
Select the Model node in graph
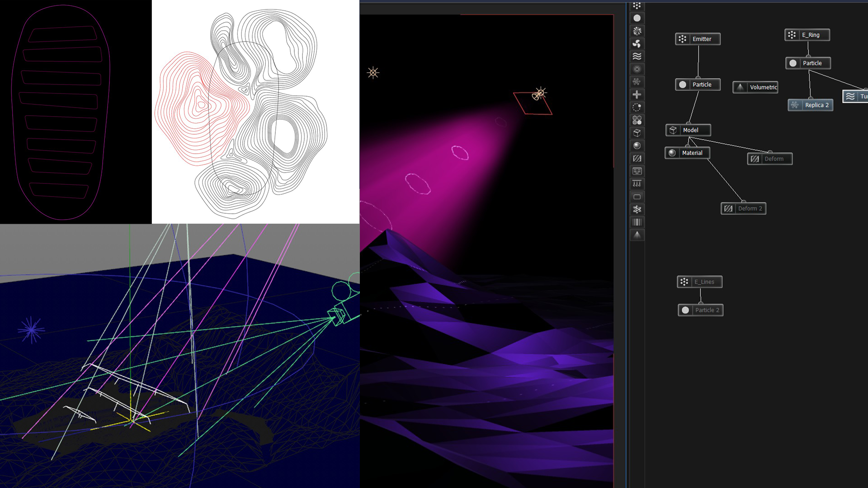click(688, 130)
